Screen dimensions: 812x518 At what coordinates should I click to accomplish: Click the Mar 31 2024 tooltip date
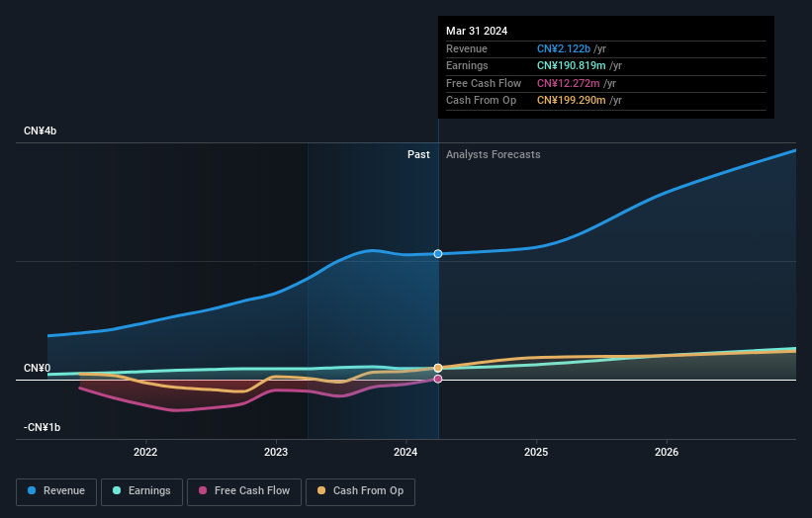[477, 31]
